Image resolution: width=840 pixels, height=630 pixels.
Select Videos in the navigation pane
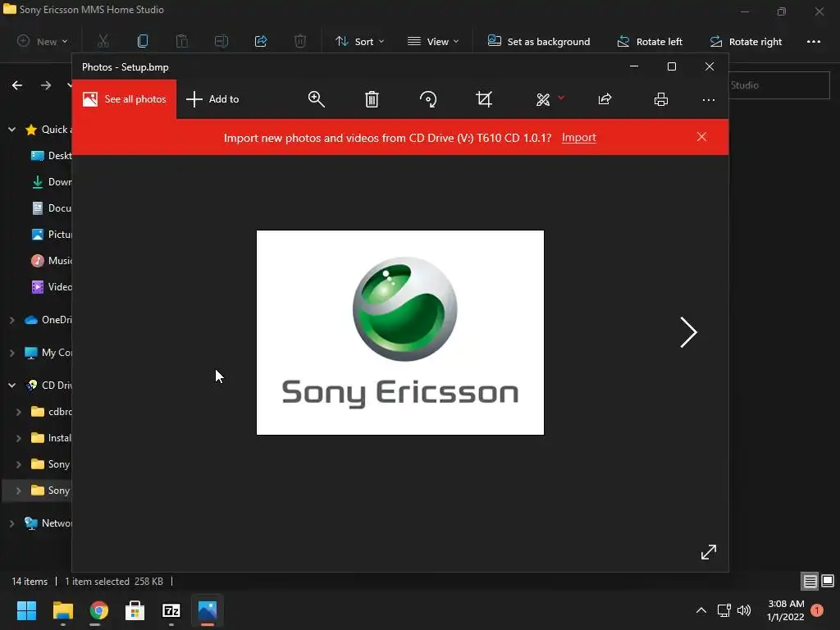(x=52, y=286)
